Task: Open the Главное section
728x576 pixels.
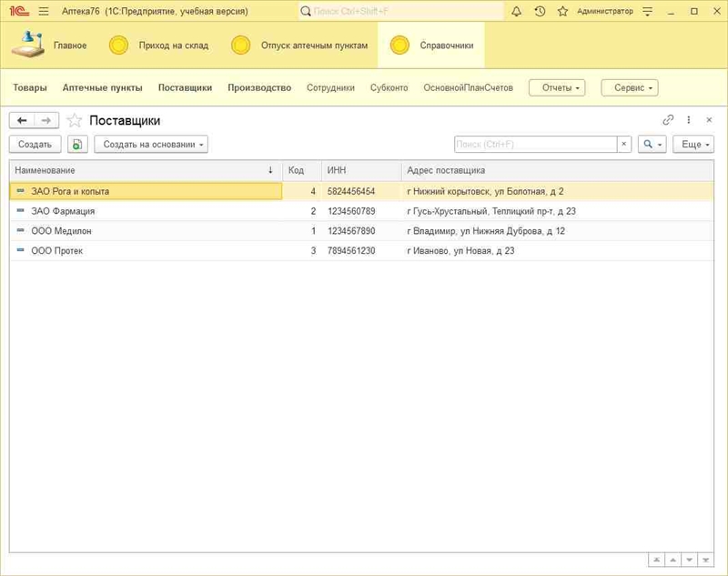Action: coord(49,45)
